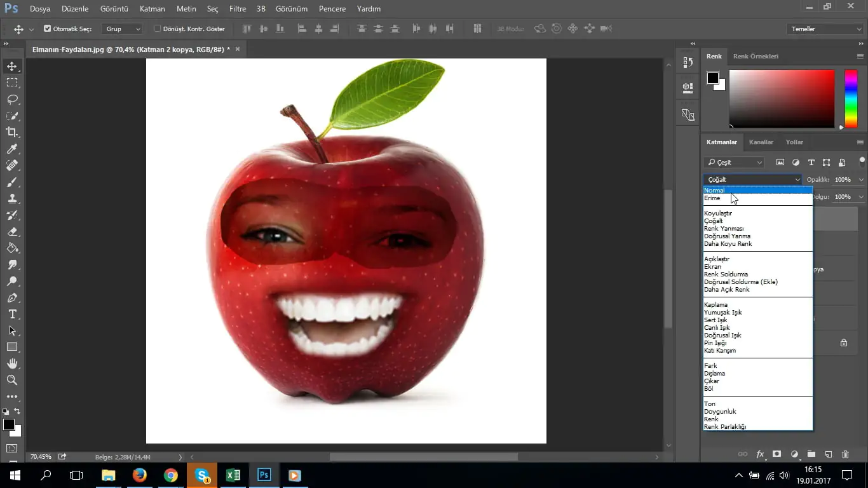Viewport: 868px width, 488px height.
Task: Open the Filtre menu
Action: 237,9
